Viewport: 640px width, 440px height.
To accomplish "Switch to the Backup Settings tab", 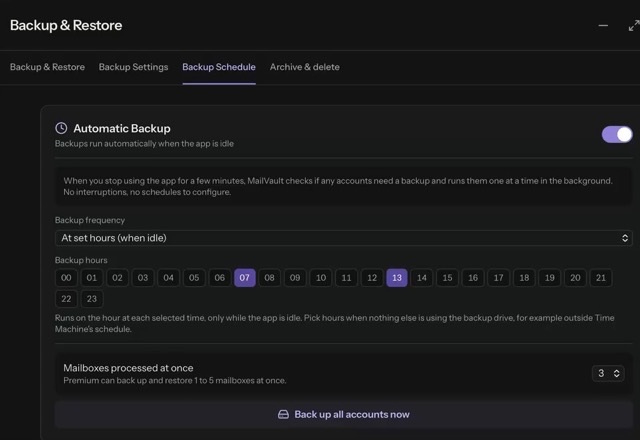I will 133,67.
